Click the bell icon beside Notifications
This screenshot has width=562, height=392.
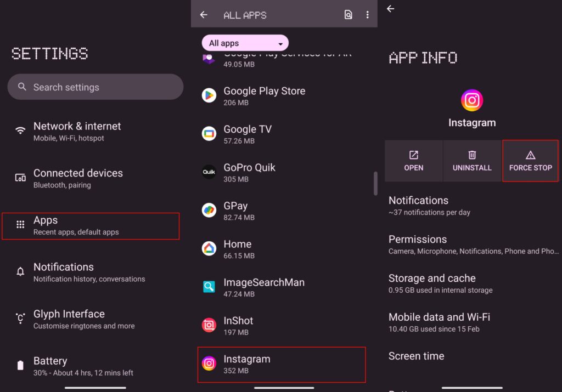tap(20, 271)
